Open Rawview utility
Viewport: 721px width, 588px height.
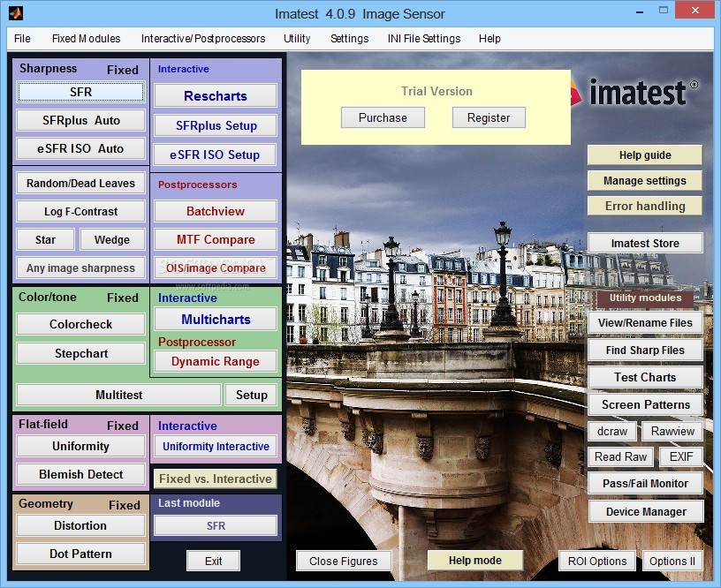pos(672,432)
